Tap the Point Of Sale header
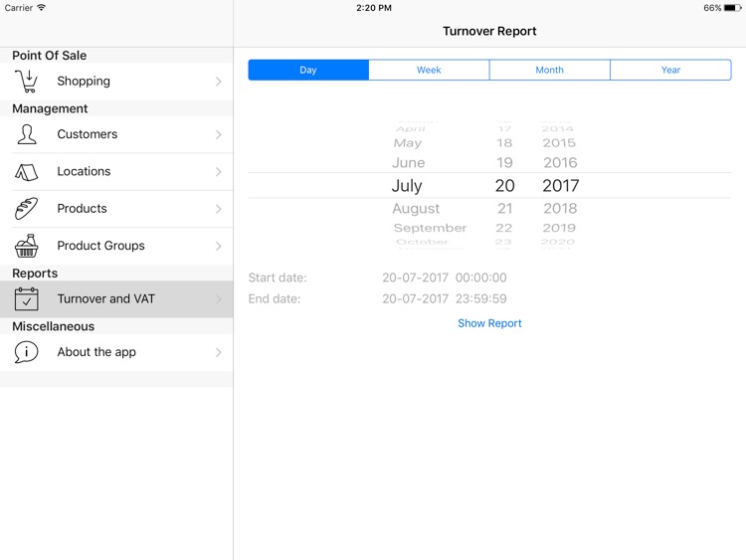The image size is (746, 560). pyautogui.click(x=50, y=55)
